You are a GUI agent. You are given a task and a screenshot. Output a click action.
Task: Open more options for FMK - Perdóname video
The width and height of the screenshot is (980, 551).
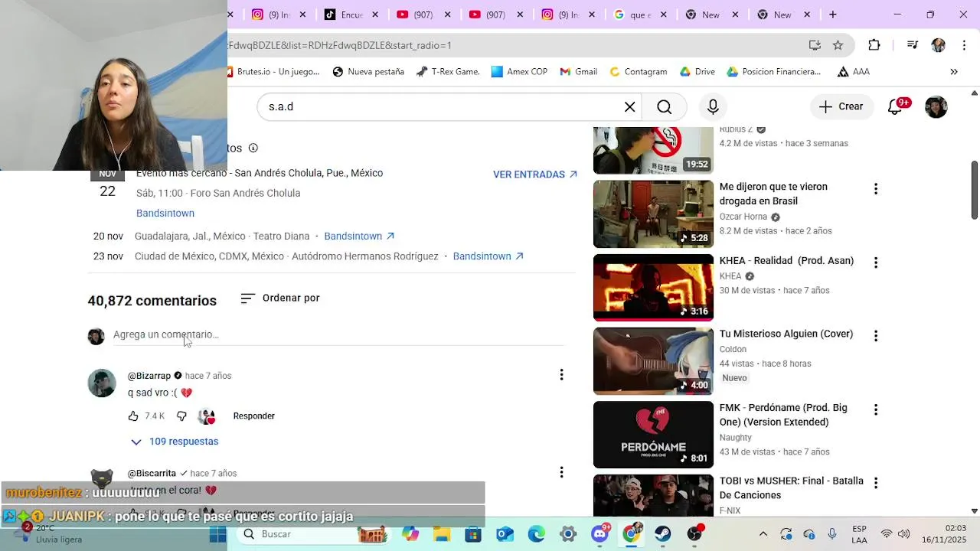876,409
